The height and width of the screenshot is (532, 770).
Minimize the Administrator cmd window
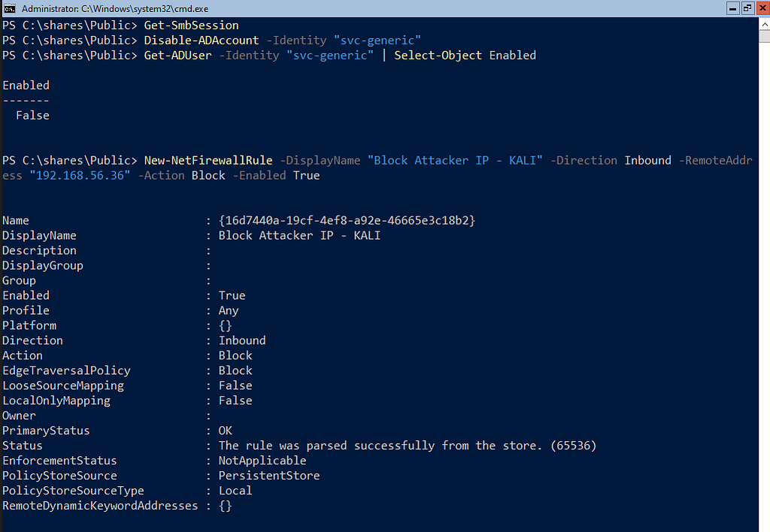[732, 8]
